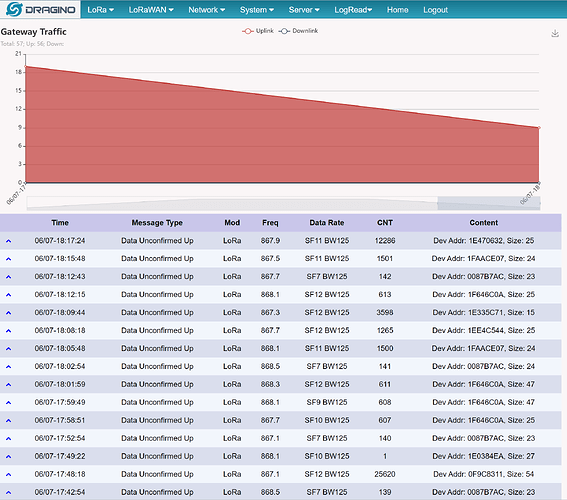
Task: Expand the 06/07-18:02:54 packet row arrow
Action: [x=9, y=367]
